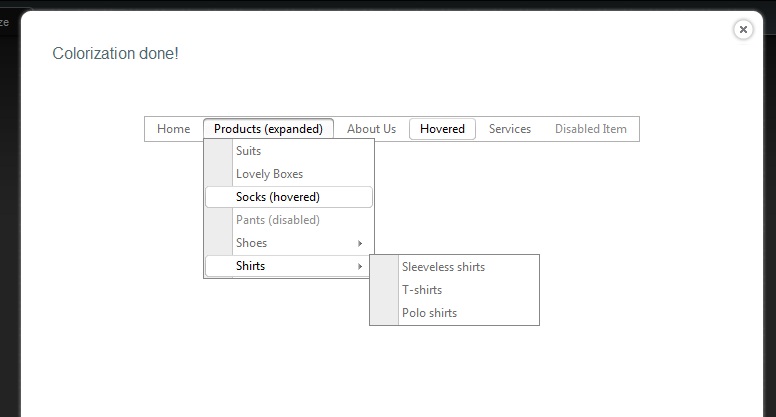This screenshot has width=776, height=417.
Task: Open the About Us menu
Action: pos(371,129)
